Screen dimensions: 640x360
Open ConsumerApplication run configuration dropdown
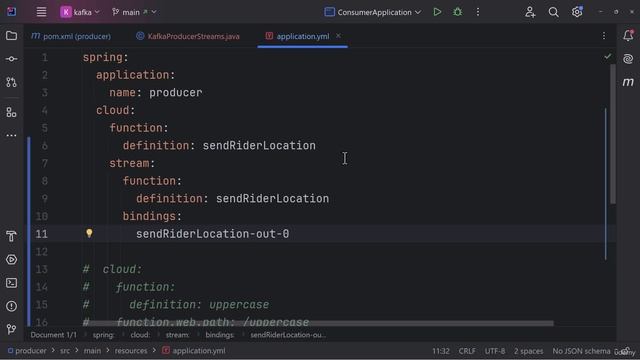click(373, 12)
